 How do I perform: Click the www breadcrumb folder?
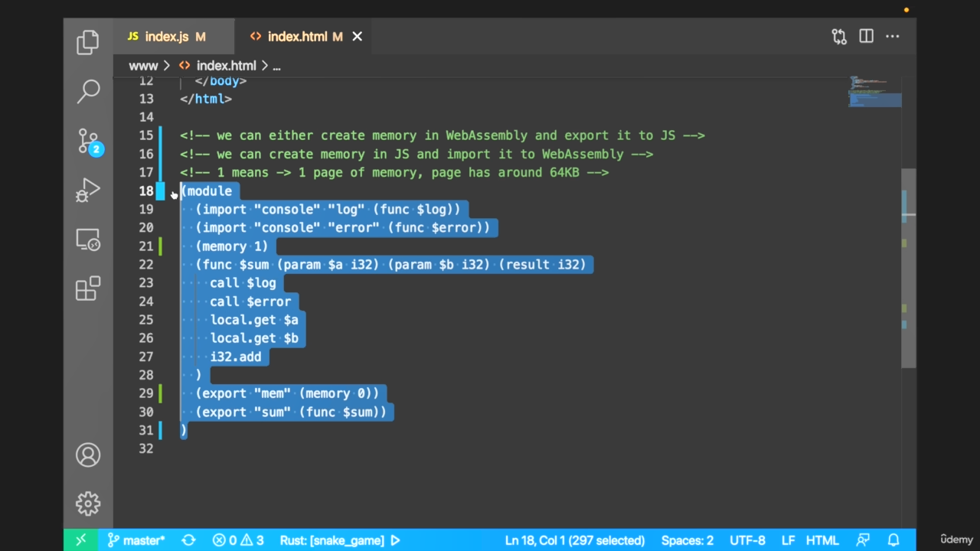(x=143, y=66)
